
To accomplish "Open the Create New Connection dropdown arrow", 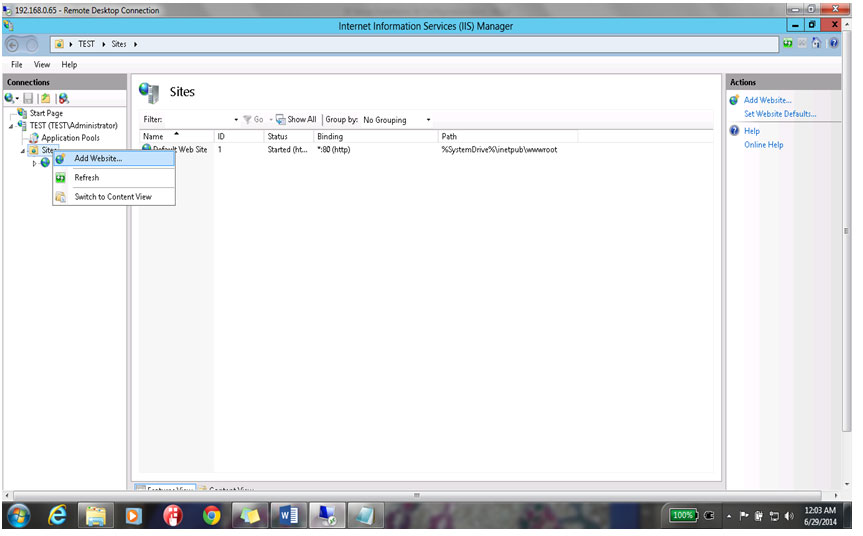I will click(x=17, y=99).
